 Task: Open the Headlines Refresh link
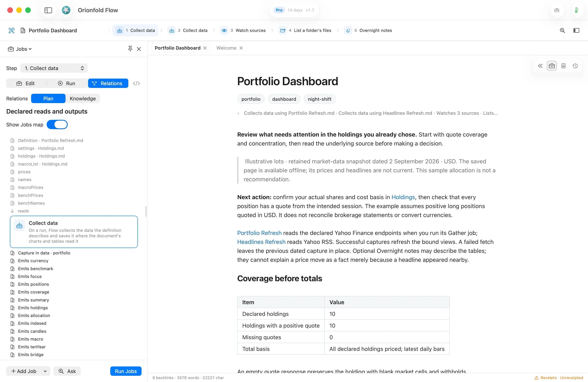point(261,242)
